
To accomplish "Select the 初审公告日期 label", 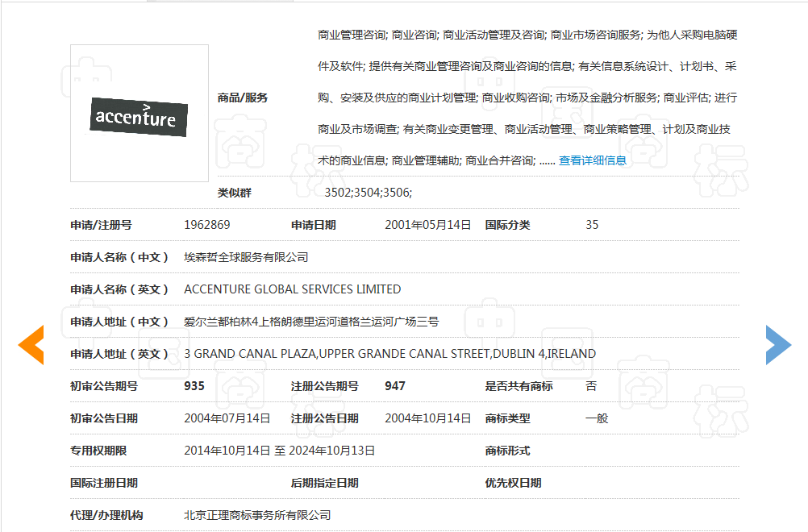I will tap(104, 418).
